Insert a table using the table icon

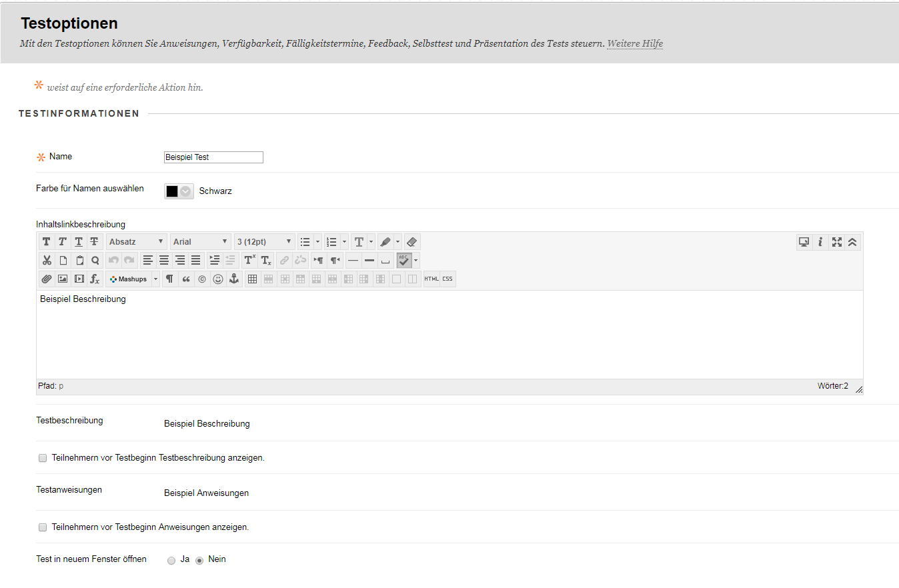252,279
